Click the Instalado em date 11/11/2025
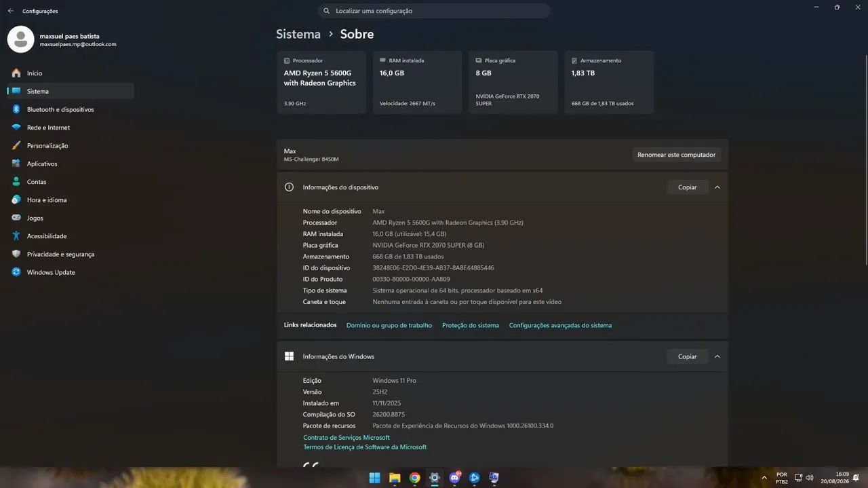 coord(387,403)
